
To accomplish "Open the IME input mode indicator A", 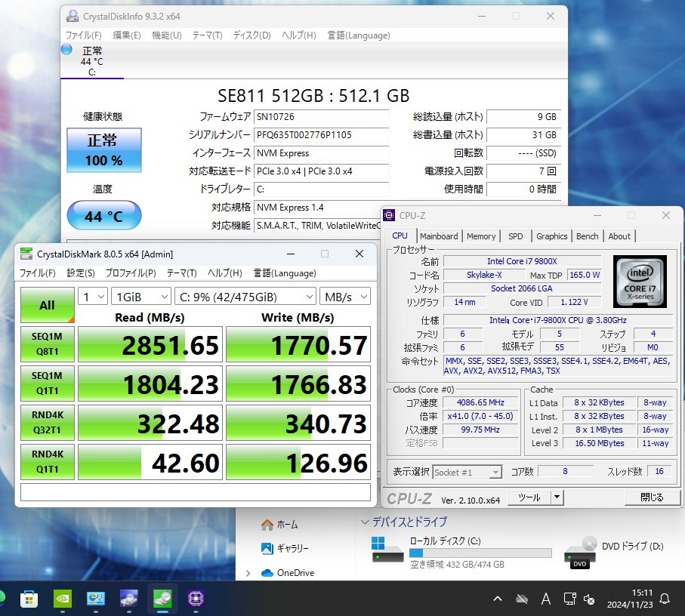I will 545,599.
